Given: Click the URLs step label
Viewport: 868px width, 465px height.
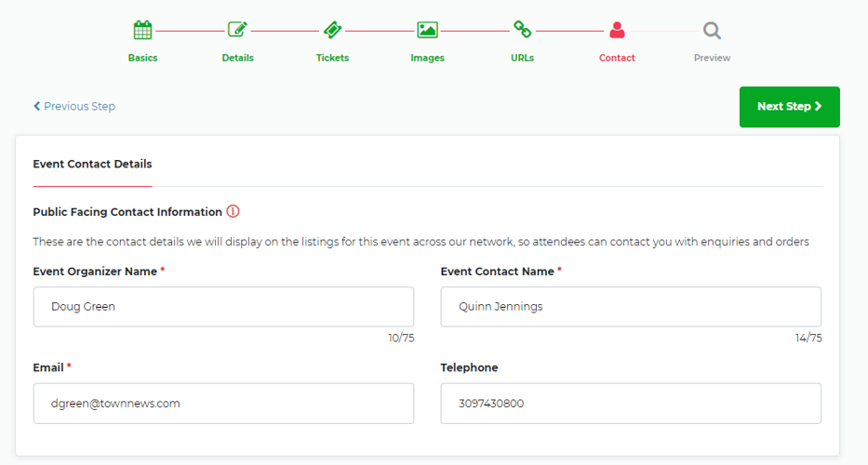Looking at the screenshot, I should [x=522, y=58].
